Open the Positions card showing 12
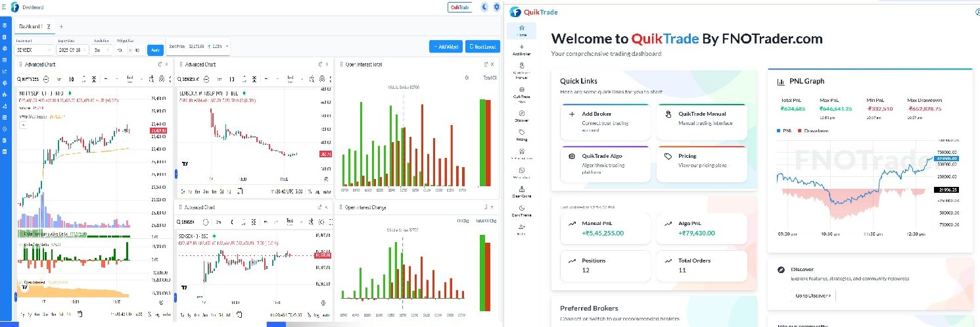 [606, 265]
